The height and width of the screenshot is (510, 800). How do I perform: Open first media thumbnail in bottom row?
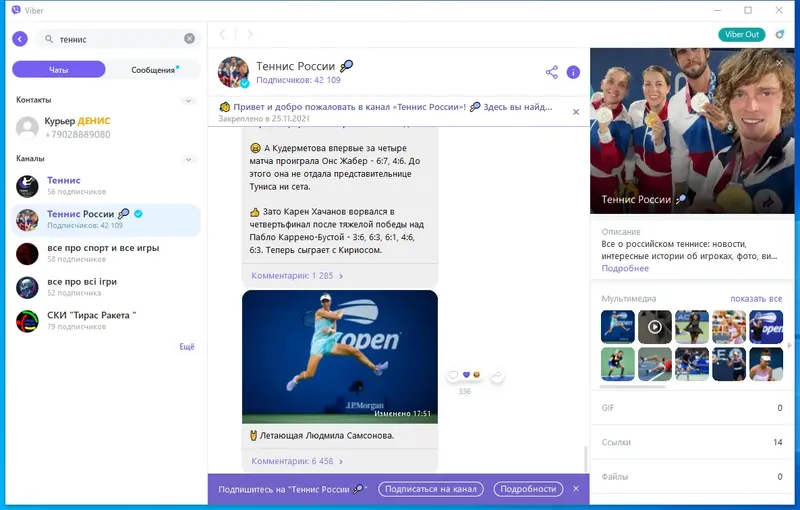click(618, 364)
